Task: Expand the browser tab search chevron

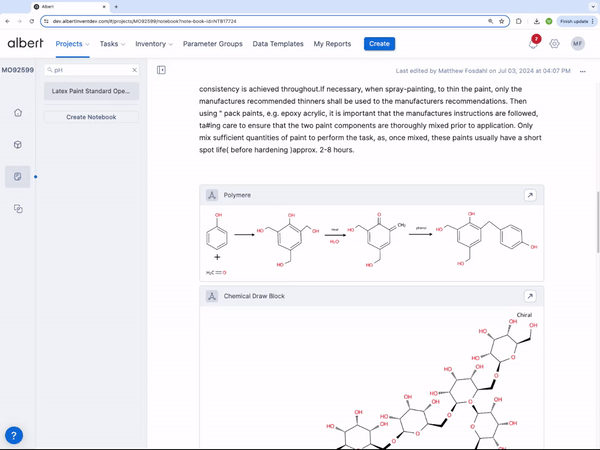Action: click(593, 7)
